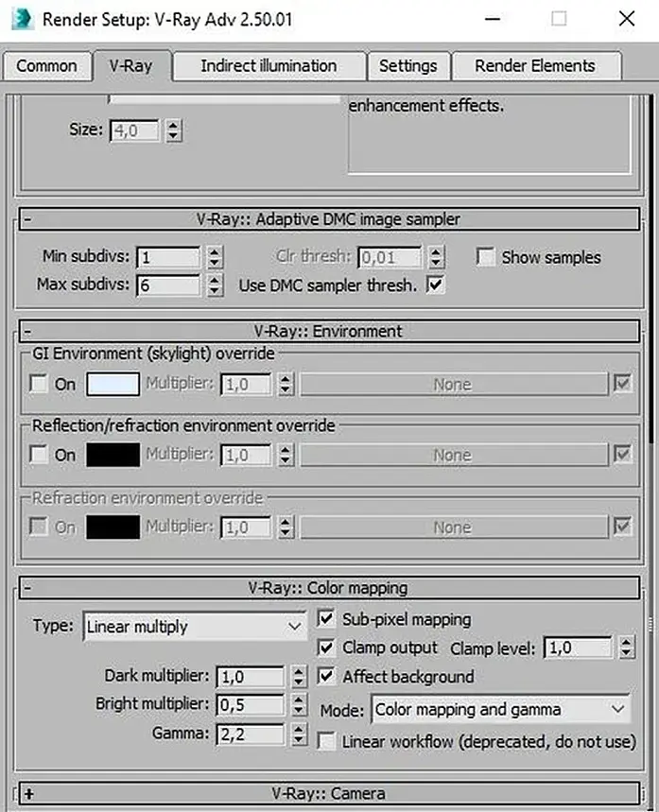Image resolution: width=659 pixels, height=812 pixels.
Task: Click the vertical rollout scrollbar on right edge
Action: [651, 267]
